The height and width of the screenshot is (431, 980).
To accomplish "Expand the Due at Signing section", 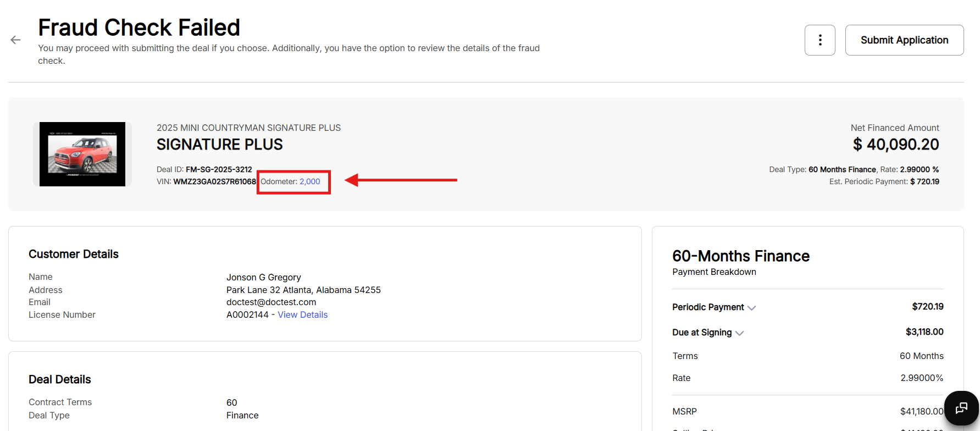I will (739, 333).
